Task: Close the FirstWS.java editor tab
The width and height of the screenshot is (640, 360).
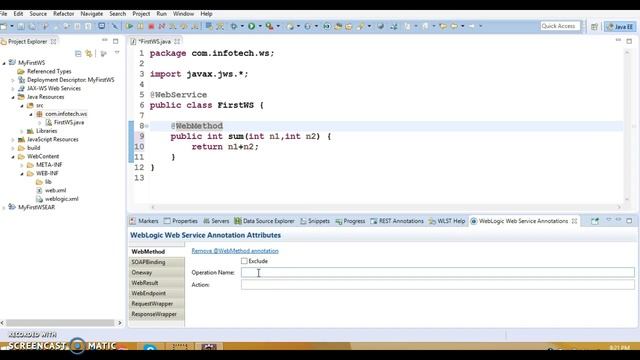Action: point(177,41)
